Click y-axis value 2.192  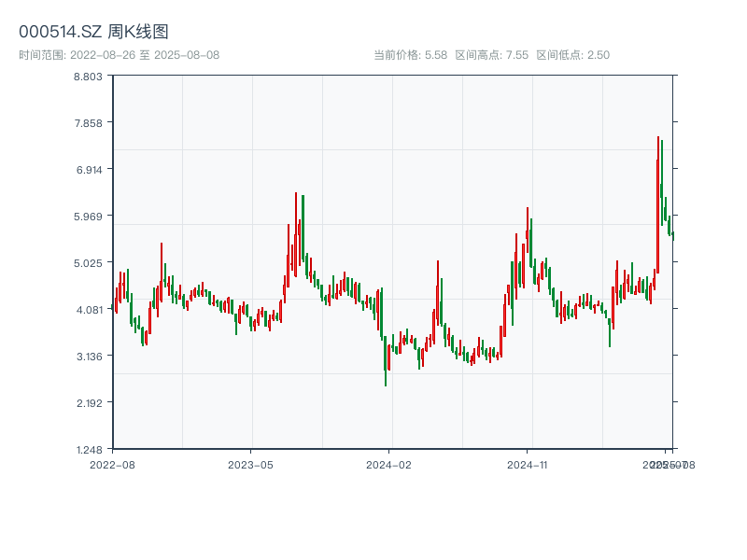[89, 403]
